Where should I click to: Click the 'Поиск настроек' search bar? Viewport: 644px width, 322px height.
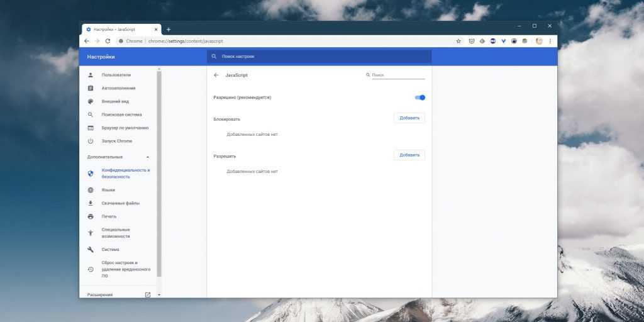tap(319, 57)
